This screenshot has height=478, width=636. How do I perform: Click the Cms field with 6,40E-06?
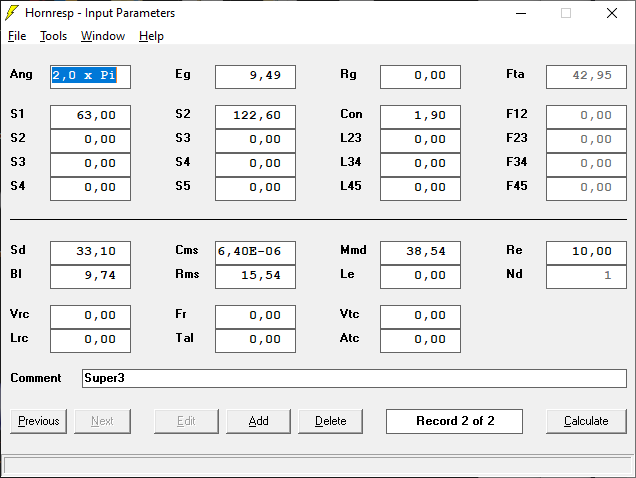(x=256, y=253)
